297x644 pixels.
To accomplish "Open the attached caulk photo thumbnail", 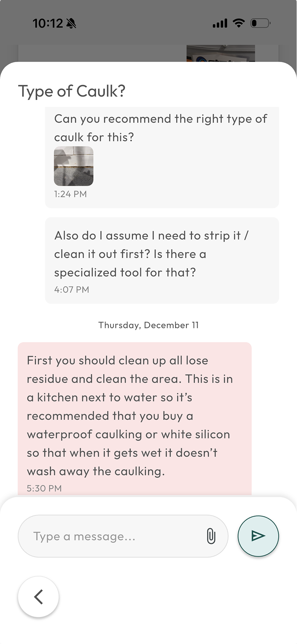I will click(74, 166).
